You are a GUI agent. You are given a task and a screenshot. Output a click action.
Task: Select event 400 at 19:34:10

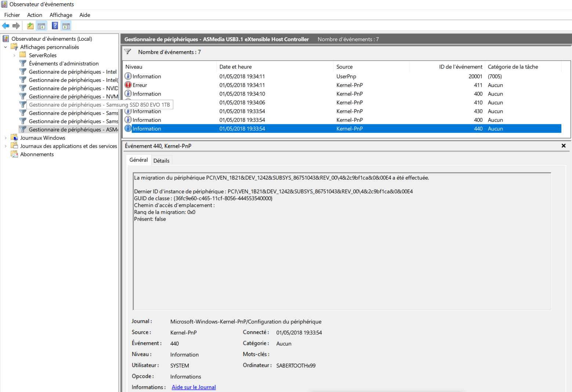[x=342, y=94]
